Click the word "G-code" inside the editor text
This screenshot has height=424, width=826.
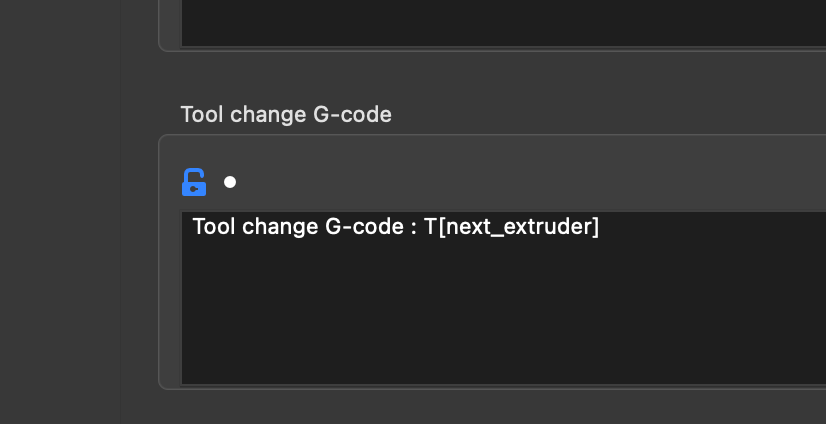(365, 227)
